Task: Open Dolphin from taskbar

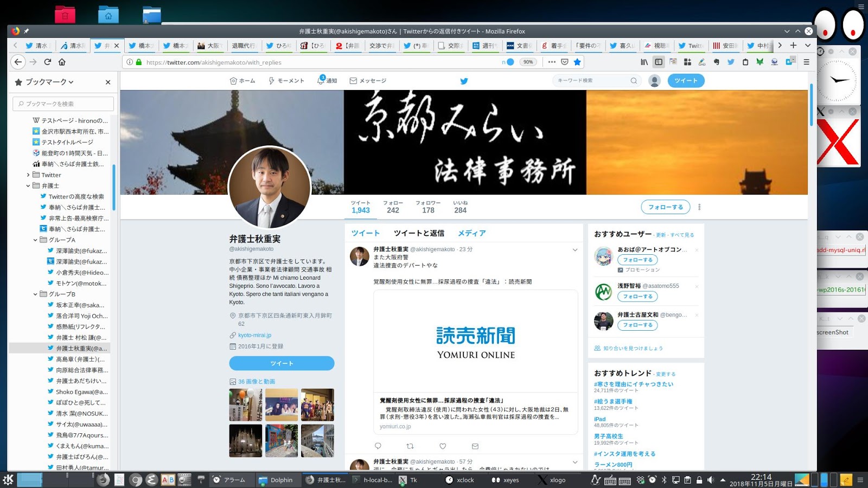Action: point(276,480)
